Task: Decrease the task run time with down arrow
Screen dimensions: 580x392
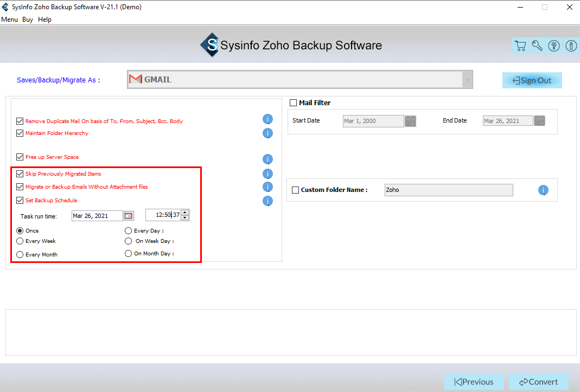Action: point(185,217)
